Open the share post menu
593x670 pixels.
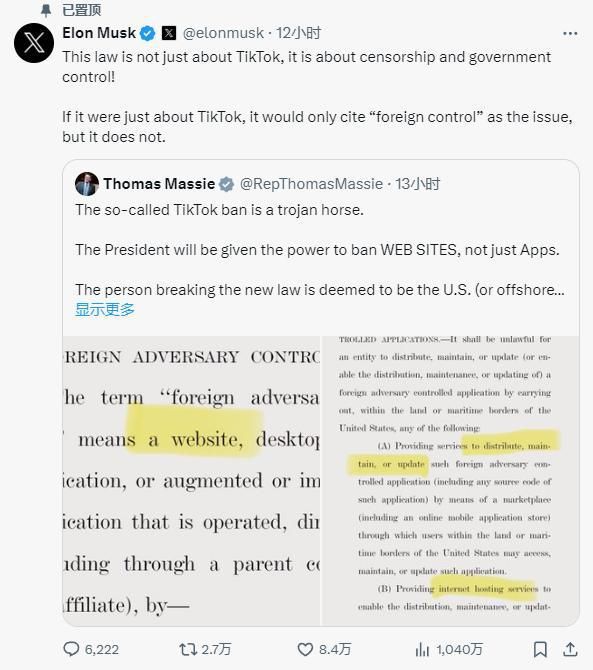pos(570,649)
